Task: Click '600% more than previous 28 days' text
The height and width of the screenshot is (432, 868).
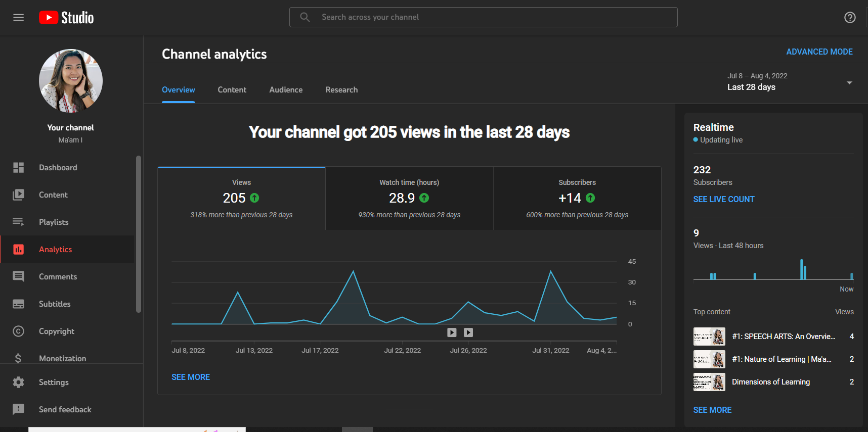Action: (x=577, y=215)
